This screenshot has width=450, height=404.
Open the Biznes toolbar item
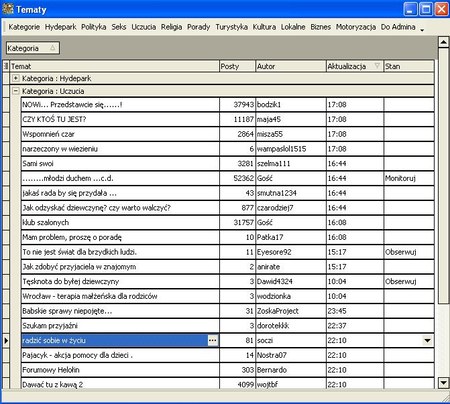coord(321,27)
